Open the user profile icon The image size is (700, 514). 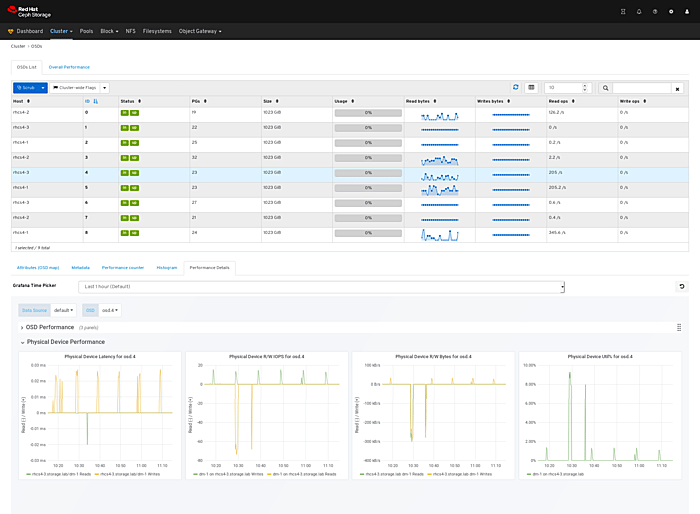(685, 12)
